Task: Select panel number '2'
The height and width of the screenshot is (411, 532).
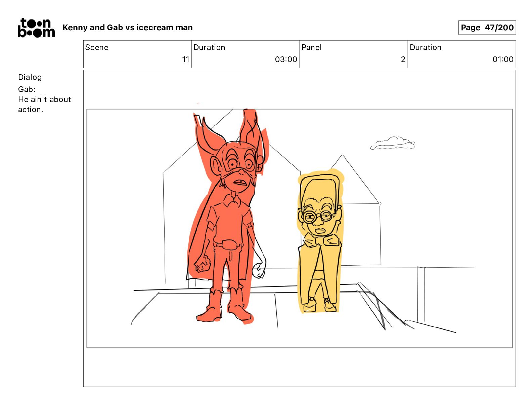Action: (403, 59)
